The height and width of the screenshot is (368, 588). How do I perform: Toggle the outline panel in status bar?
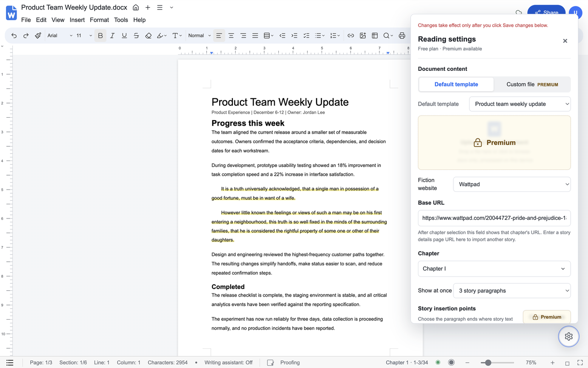tap(10, 362)
